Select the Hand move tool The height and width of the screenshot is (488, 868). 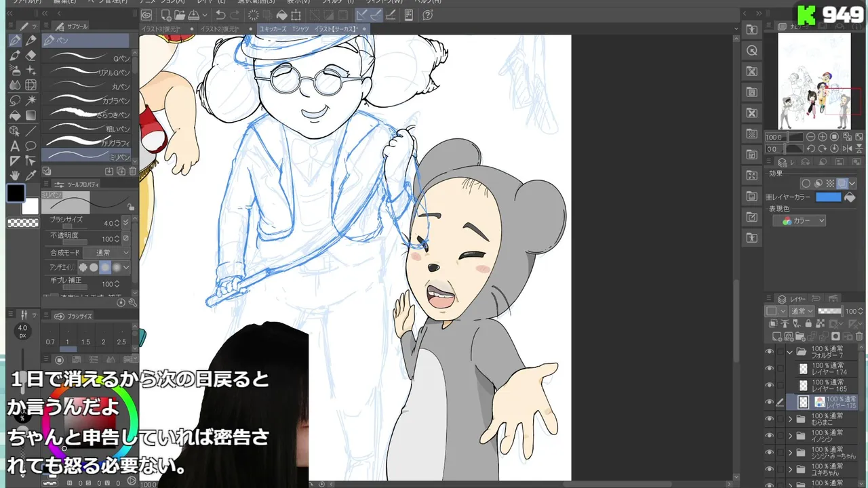click(x=15, y=176)
